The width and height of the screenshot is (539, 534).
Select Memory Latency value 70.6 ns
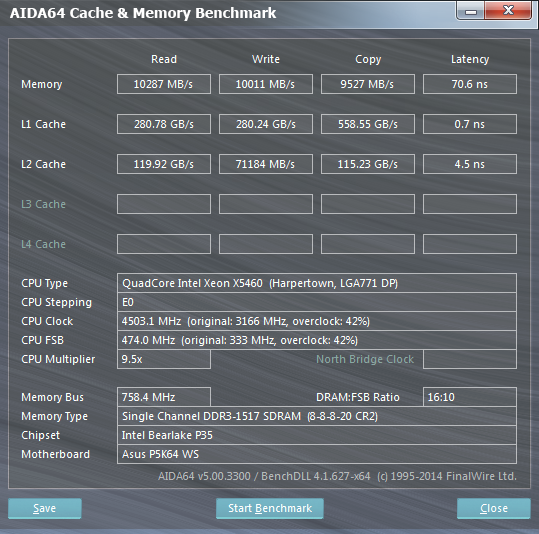coord(470,84)
